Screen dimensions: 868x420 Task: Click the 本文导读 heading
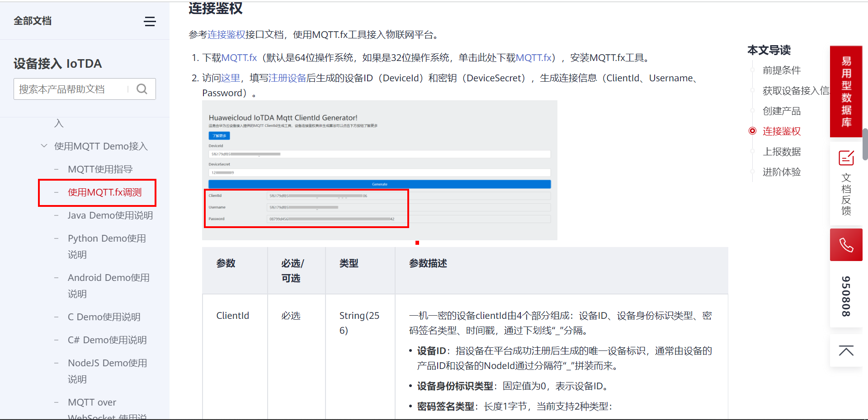(769, 50)
